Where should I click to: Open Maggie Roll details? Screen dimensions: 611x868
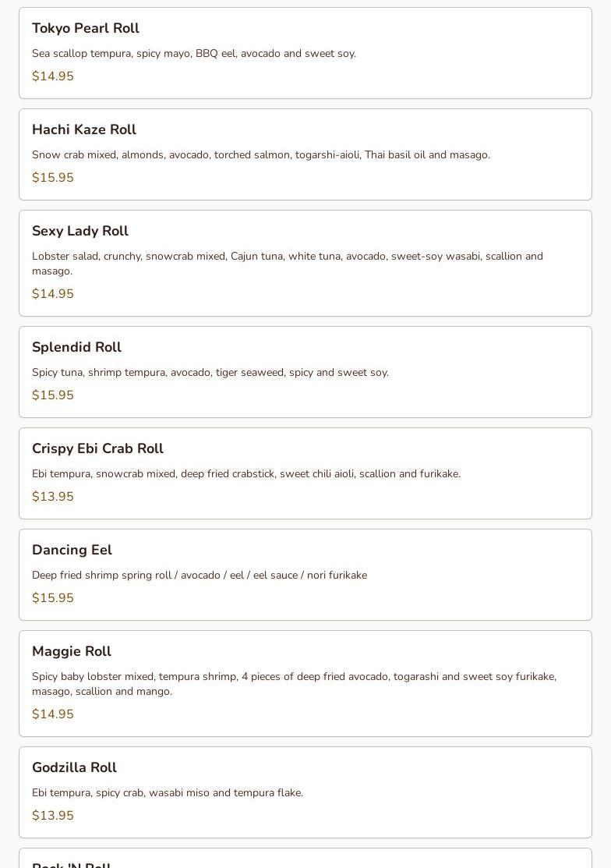point(72,652)
